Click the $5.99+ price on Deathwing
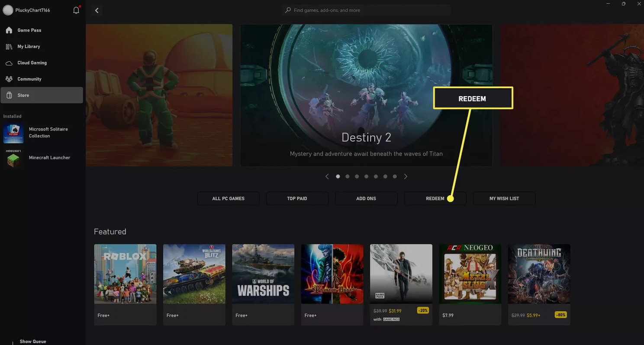This screenshot has height=345, width=644. tap(534, 316)
